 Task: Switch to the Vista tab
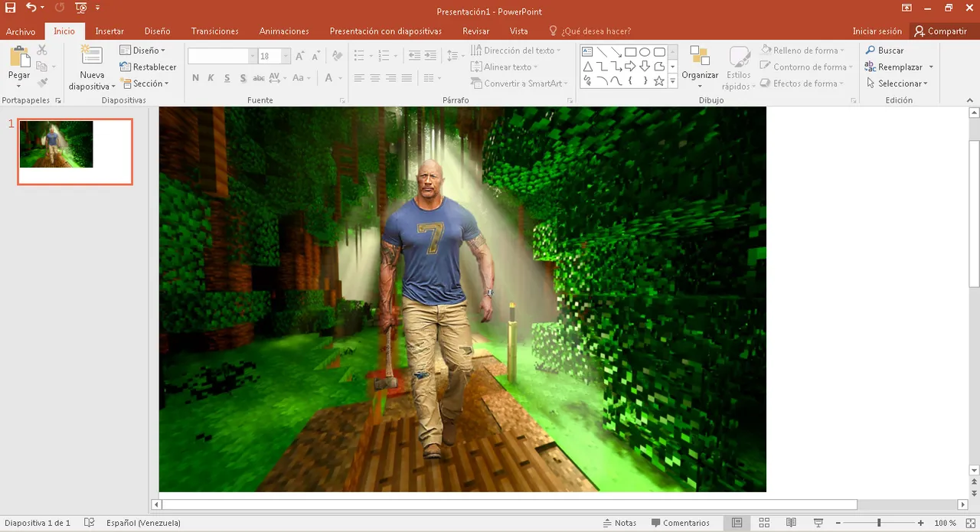pyautogui.click(x=518, y=31)
